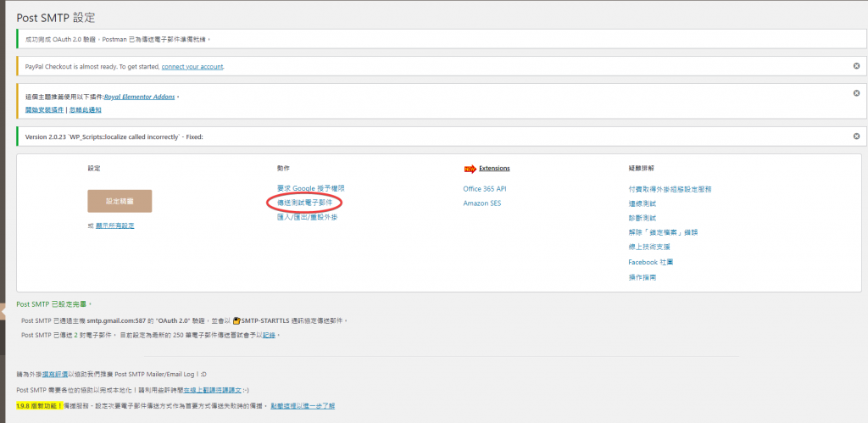Open 在線上翻譯這譯文 link
The width and height of the screenshot is (868, 423).
[x=213, y=390]
